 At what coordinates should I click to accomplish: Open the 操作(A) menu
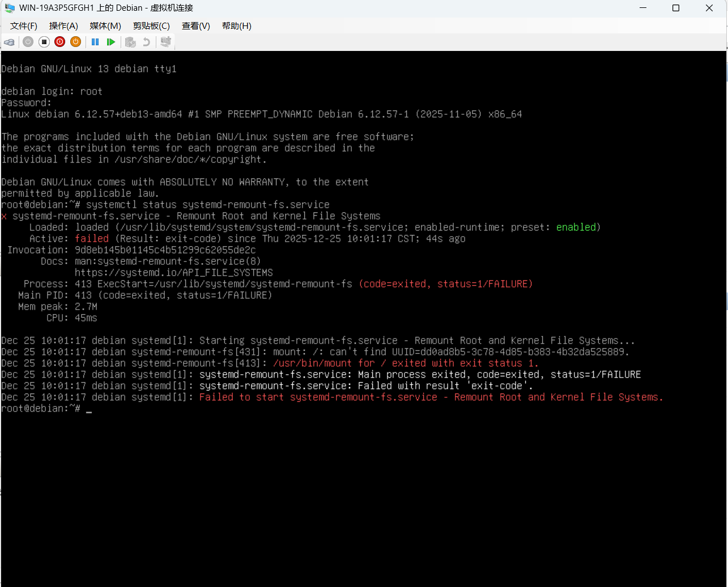pyautogui.click(x=63, y=26)
